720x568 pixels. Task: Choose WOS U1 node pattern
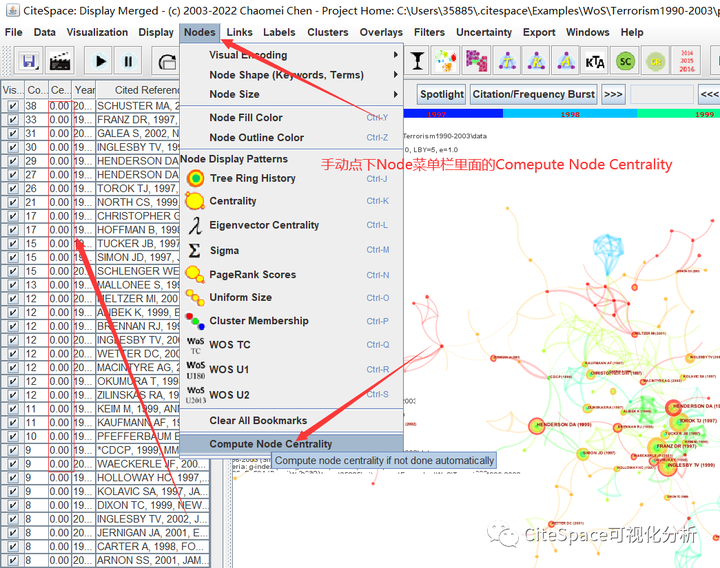click(x=292, y=370)
